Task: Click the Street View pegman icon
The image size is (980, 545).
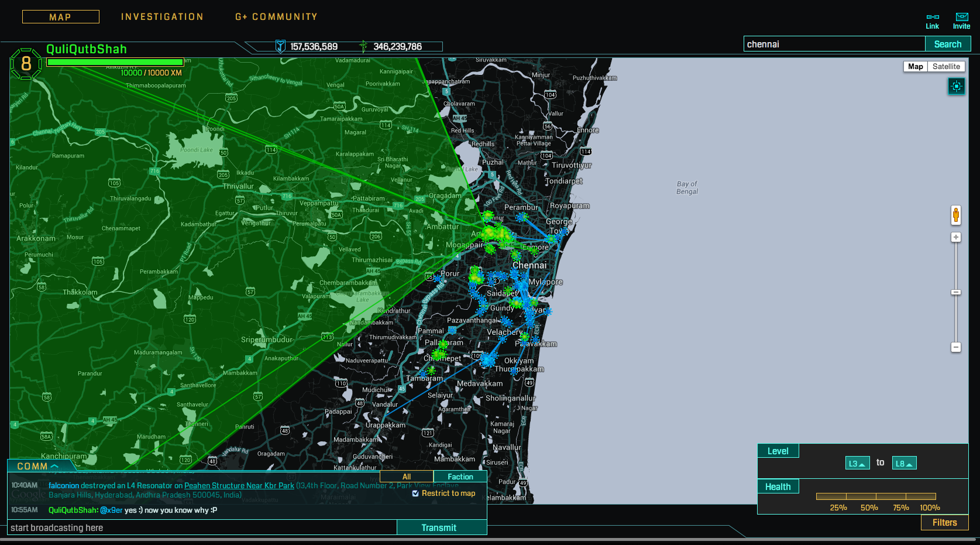Action: [955, 215]
